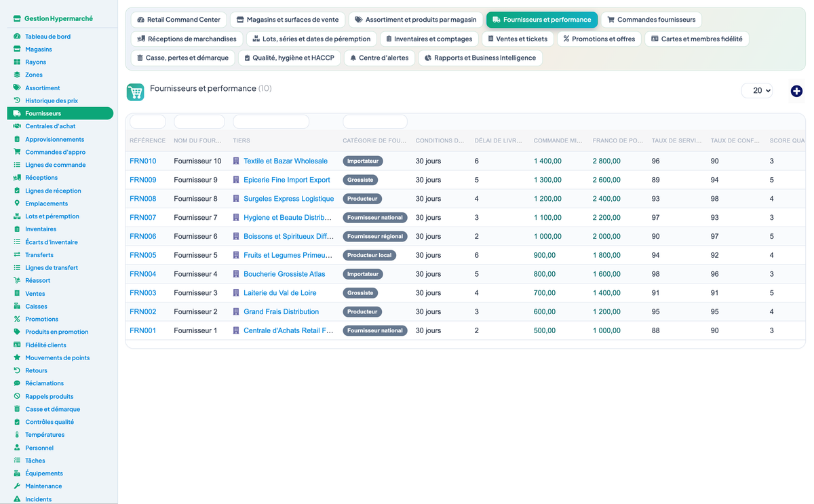Go to Qualité, hygiène et HACCP tab
Viewport: 814px width, 504px height.
(290, 58)
